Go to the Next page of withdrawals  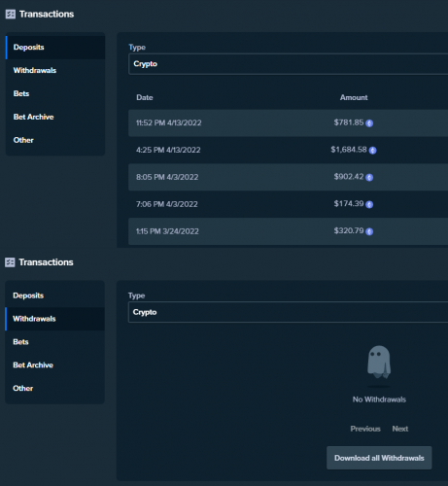pyautogui.click(x=400, y=429)
